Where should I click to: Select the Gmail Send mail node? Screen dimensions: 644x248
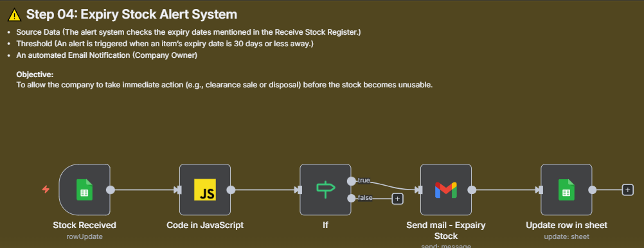445,190
